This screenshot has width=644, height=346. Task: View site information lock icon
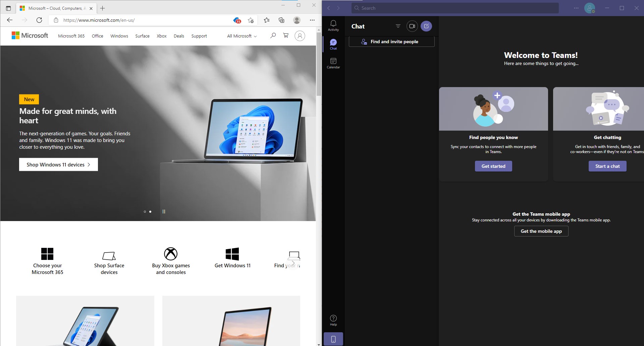pyautogui.click(x=56, y=20)
